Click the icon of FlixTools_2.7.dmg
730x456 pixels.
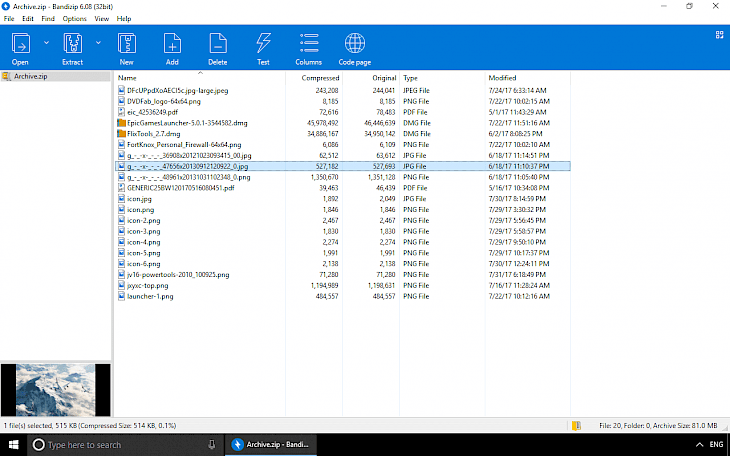(122, 134)
